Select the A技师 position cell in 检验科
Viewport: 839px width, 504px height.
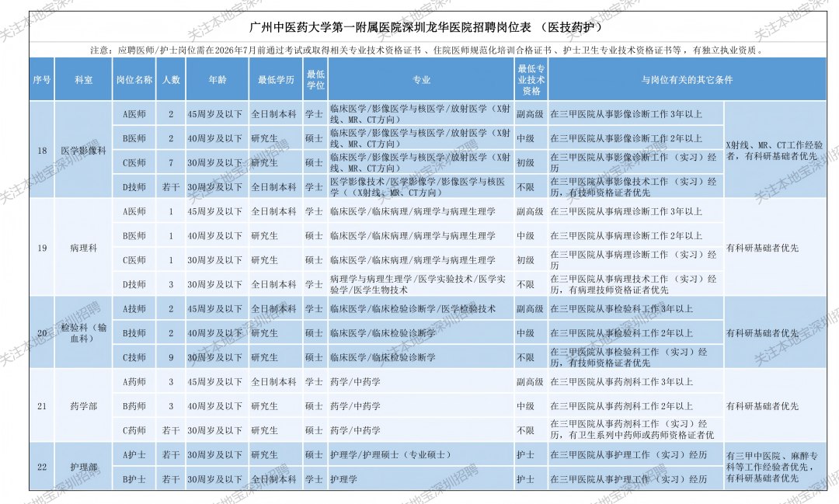point(134,309)
